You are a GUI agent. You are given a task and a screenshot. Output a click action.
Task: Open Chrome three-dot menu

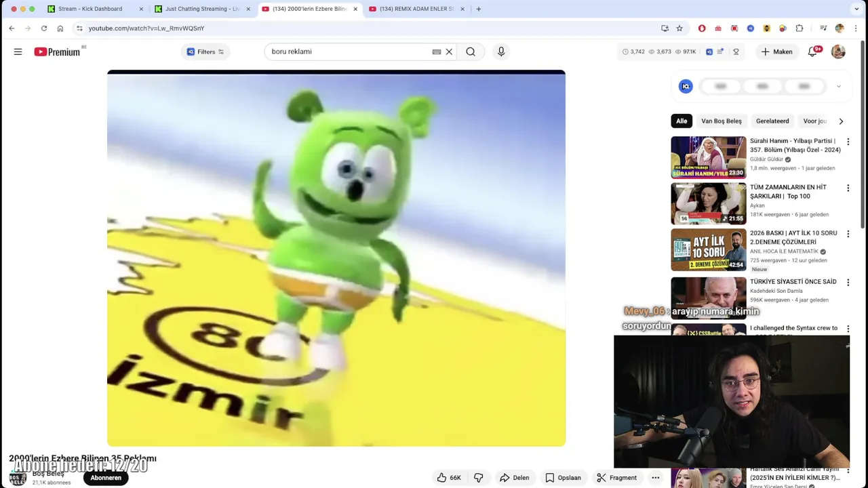coord(856,28)
